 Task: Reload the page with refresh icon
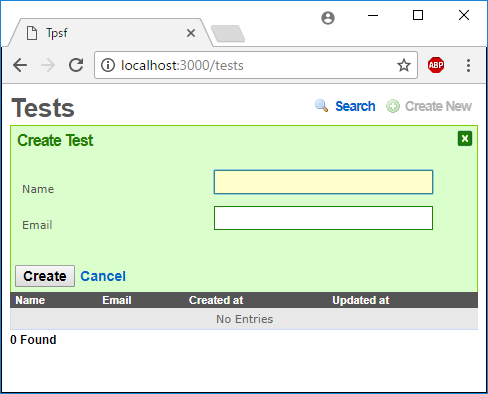tap(76, 65)
